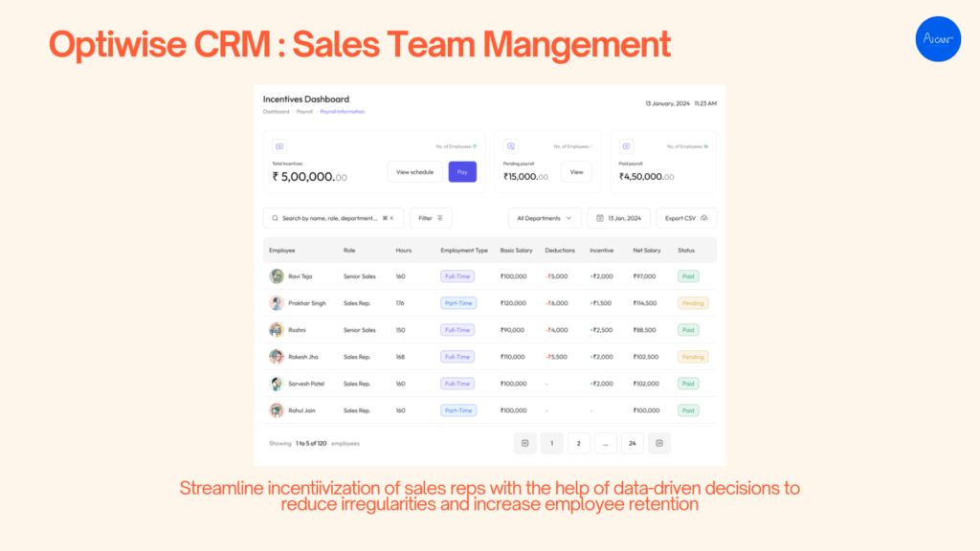The height and width of the screenshot is (551, 980).
Task: Click the Pending payroll card icon
Action: 511,146
